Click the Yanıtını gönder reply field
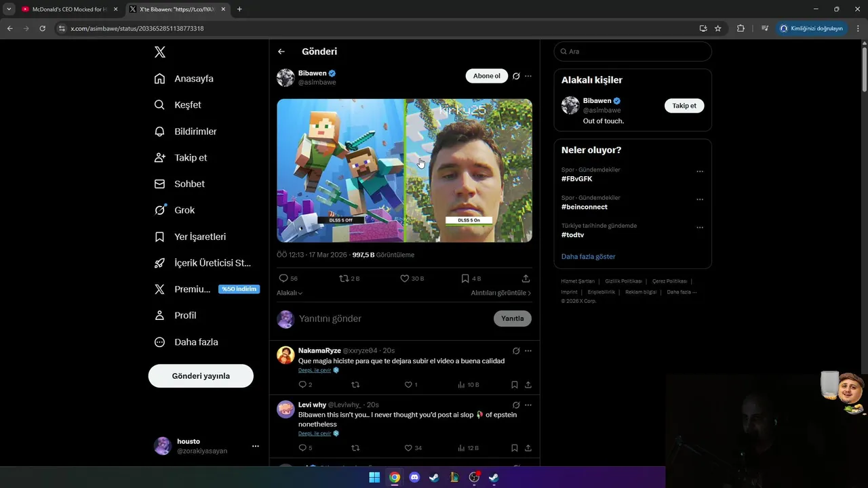Screen dimensions: 868x488 click(x=393, y=319)
